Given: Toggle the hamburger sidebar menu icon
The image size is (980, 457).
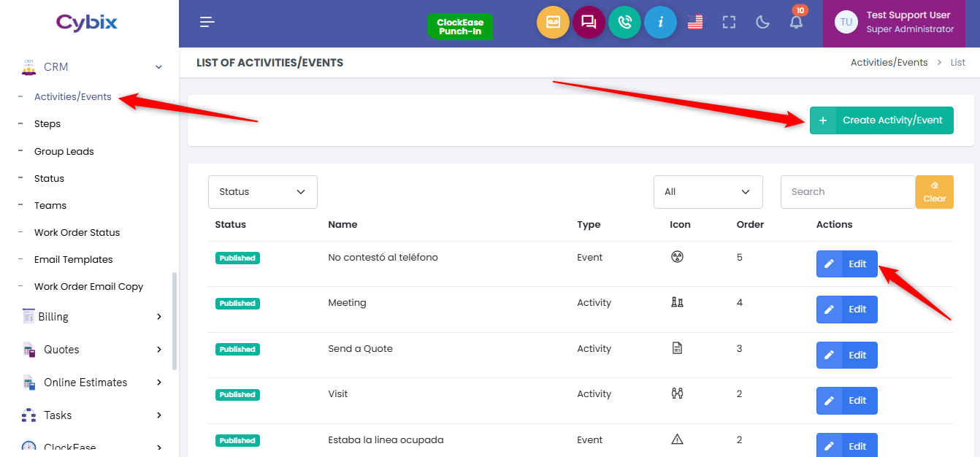Looking at the screenshot, I should (x=207, y=22).
